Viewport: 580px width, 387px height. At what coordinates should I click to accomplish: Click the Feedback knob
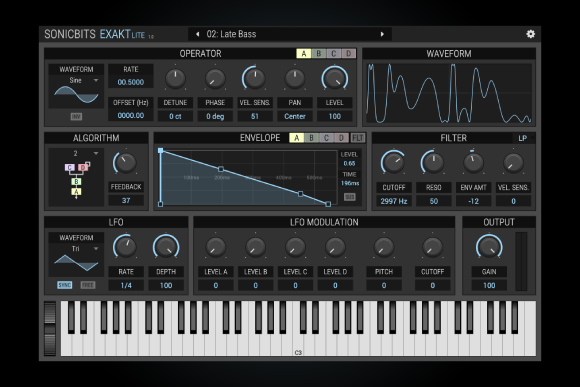coord(126,163)
